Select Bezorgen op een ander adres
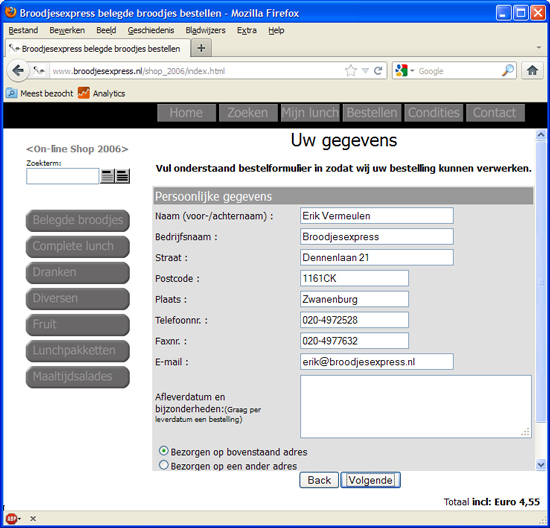Viewport: 550px width, 528px height. pyautogui.click(x=163, y=465)
